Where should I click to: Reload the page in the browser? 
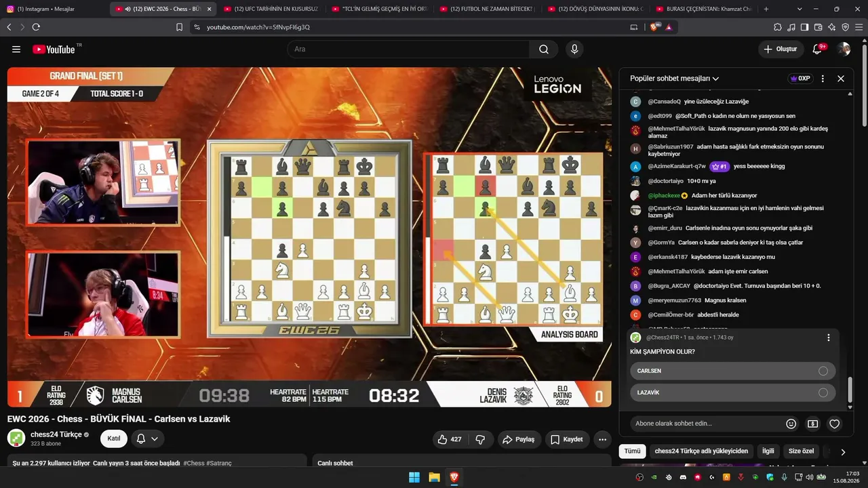pos(36,27)
